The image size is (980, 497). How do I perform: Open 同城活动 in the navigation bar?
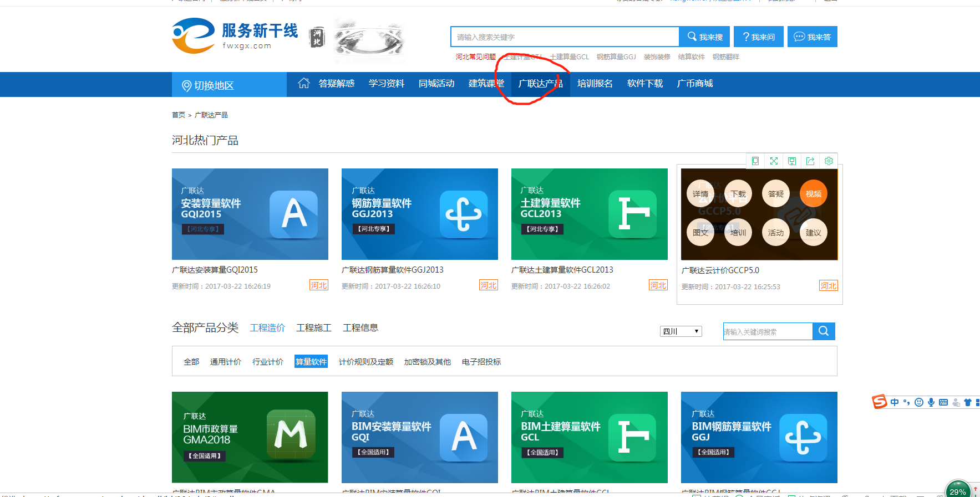click(x=436, y=83)
